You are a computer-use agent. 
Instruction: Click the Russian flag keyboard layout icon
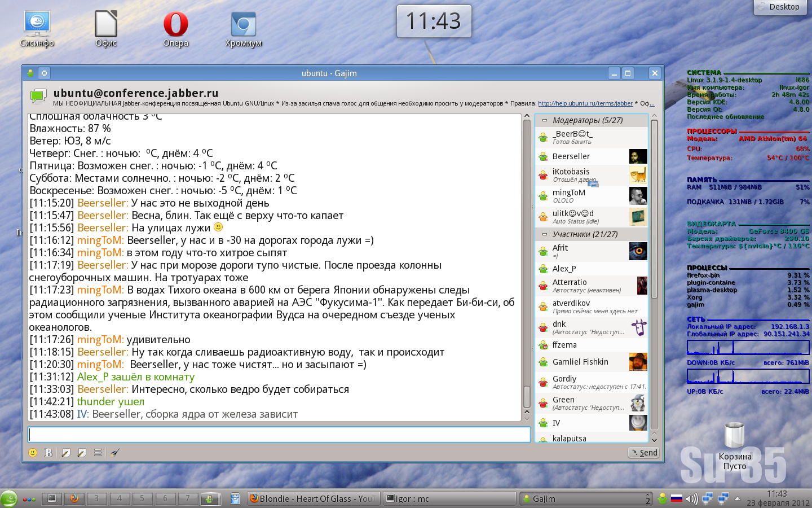click(x=677, y=499)
